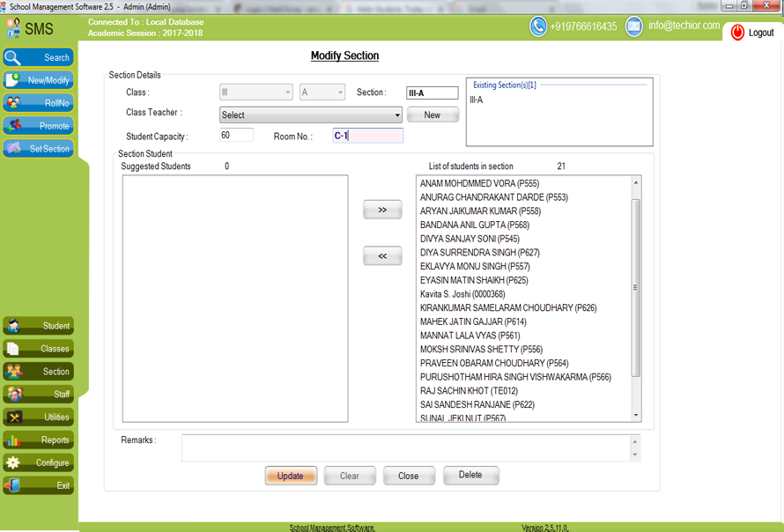
Task: Click the Student Capacity field
Action: (x=236, y=135)
